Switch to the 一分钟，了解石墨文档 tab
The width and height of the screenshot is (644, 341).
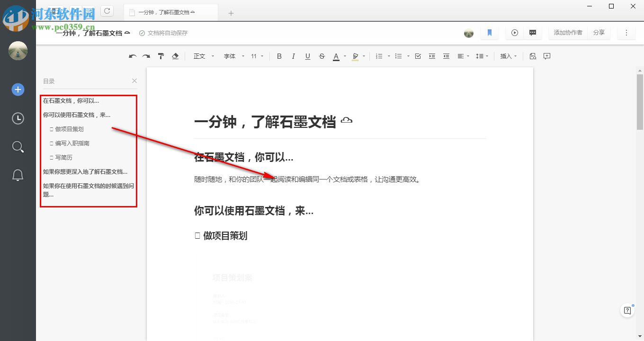(x=171, y=12)
